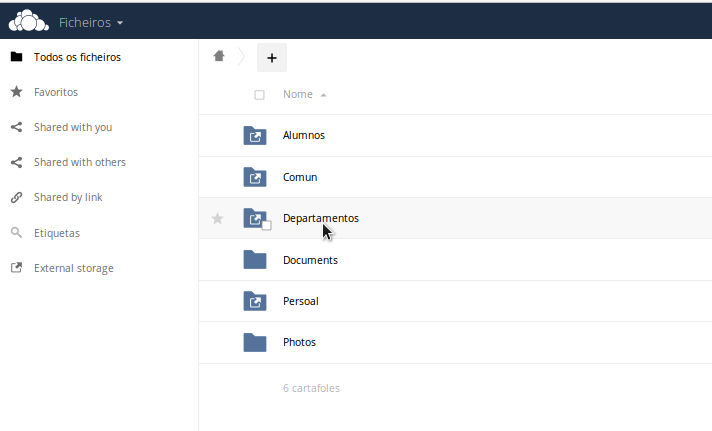The image size is (712, 431).
Task: Open the Comun folder name
Action: click(300, 177)
